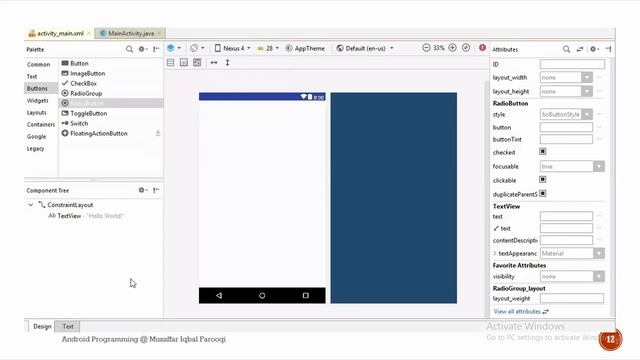Select the Layouts palette category

(37, 112)
